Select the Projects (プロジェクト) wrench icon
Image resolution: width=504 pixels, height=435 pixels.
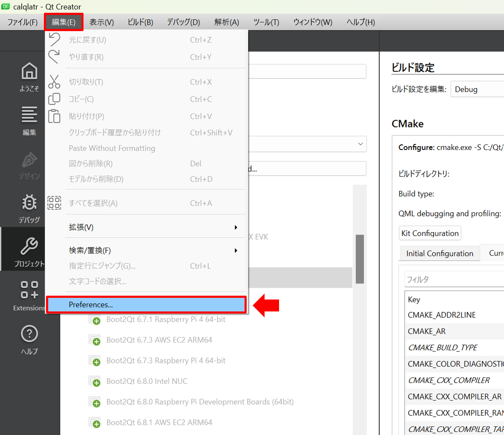click(x=29, y=251)
